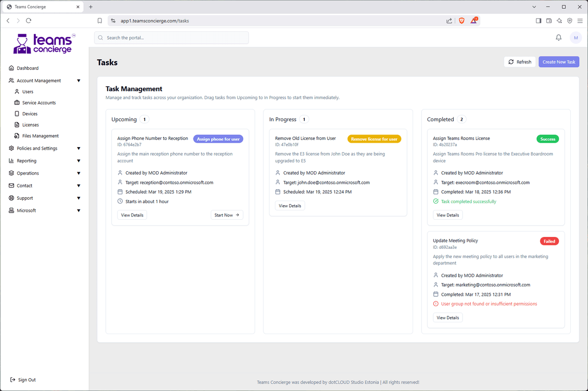Image resolution: width=588 pixels, height=391 pixels.
Task: Select the Files Management icon
Action: [18, 135]
